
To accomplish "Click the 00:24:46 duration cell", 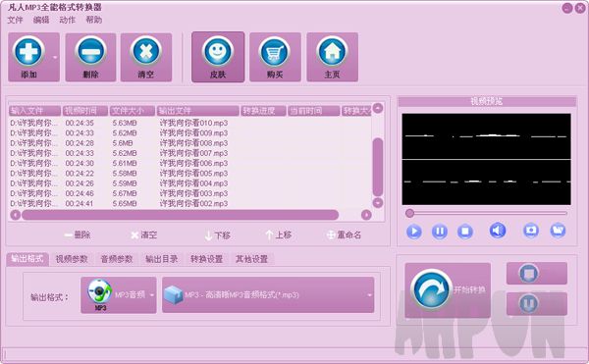I will point(80,193).
